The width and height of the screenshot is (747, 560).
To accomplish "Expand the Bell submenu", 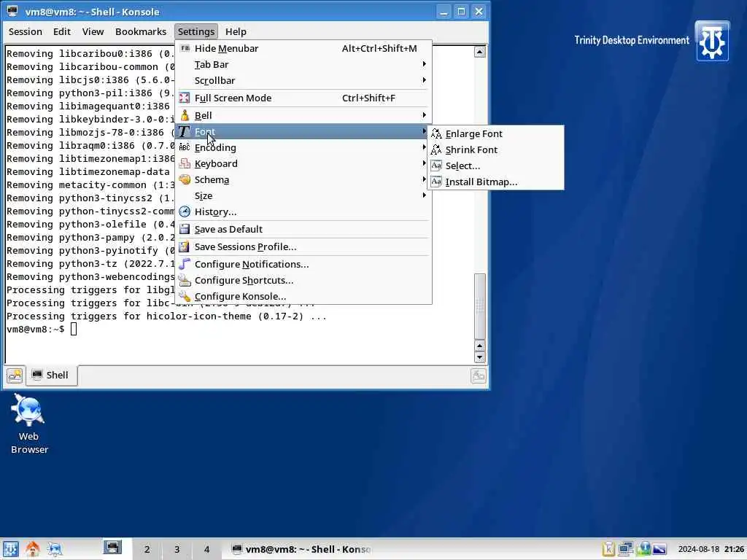I will (304, 115).
